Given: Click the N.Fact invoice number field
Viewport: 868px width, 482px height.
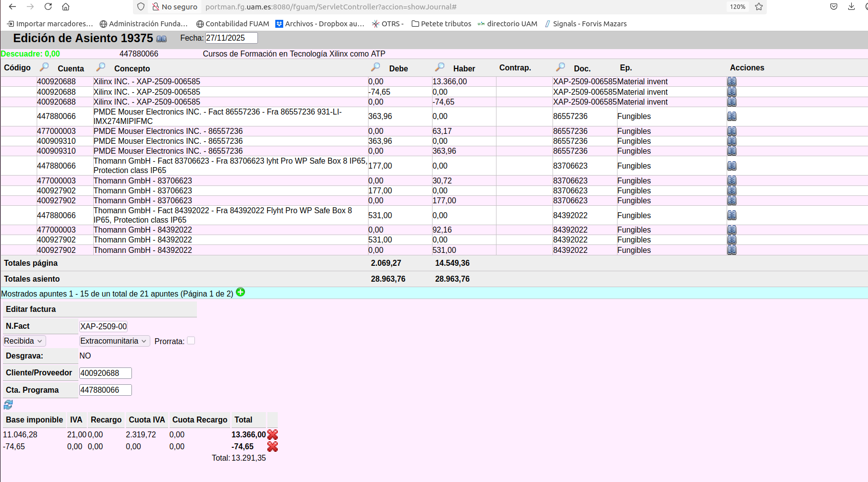Looking at the screenshot, I should point(104,326).
